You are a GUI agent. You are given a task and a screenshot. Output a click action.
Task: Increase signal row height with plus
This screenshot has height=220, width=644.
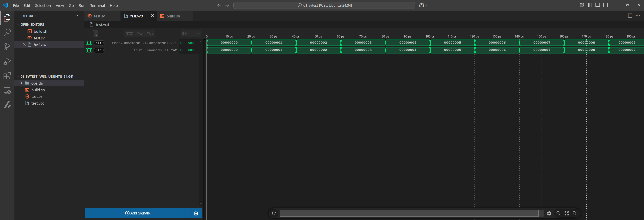tap(96, 32)
